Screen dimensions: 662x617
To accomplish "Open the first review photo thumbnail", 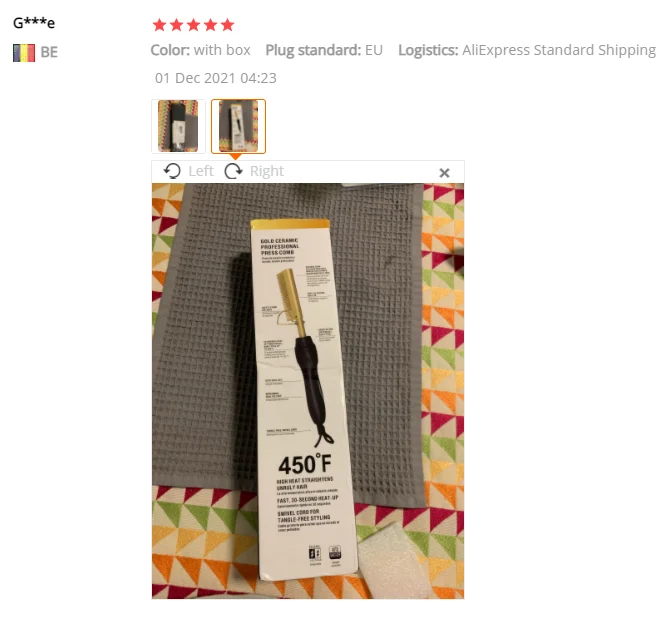I will coord(178,126).
